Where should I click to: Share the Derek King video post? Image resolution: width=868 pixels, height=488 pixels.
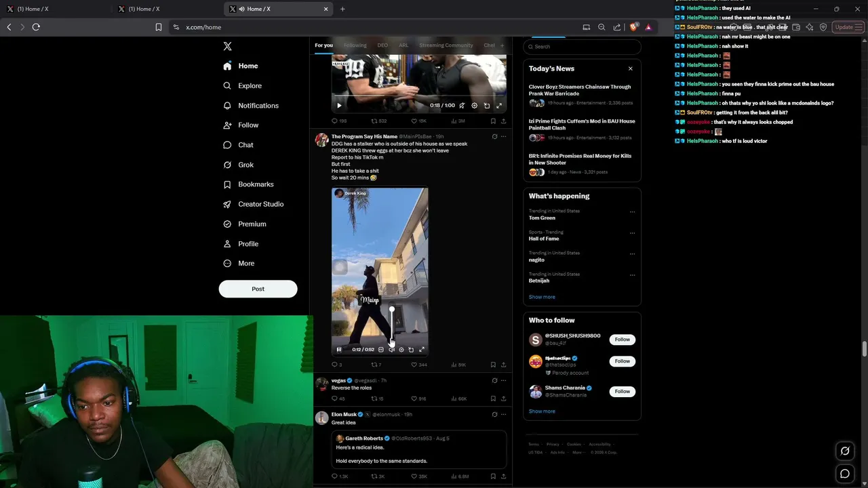[x=503, y=365]
